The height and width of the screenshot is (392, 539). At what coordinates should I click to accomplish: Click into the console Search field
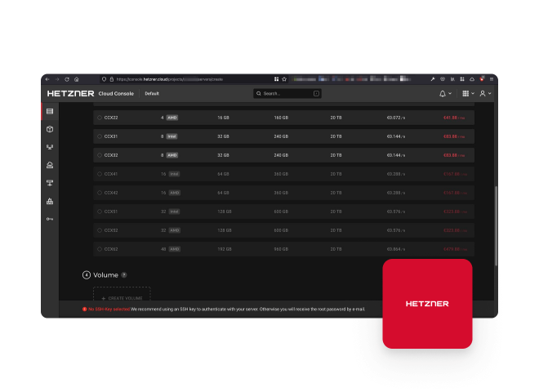(x=287, y=94)
